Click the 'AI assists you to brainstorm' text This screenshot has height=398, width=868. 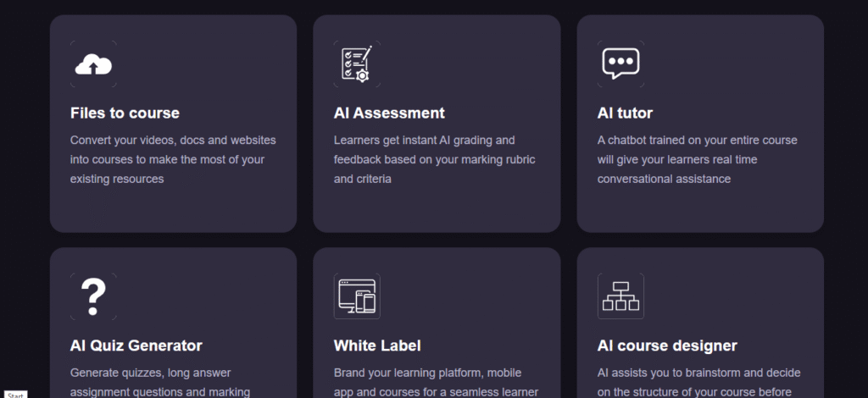coord(698,382)
